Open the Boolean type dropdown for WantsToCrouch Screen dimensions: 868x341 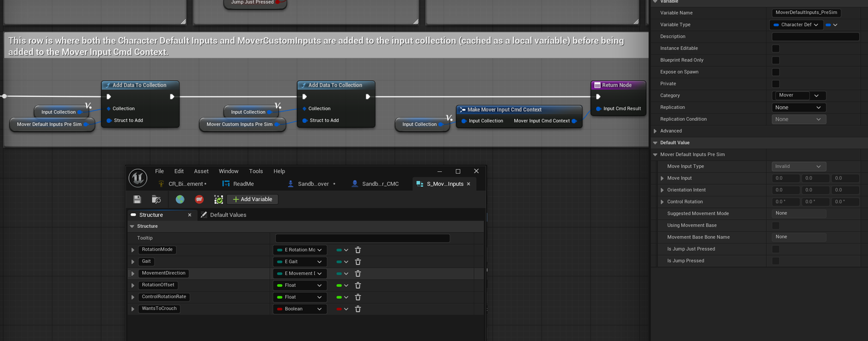tap(300, 309)
